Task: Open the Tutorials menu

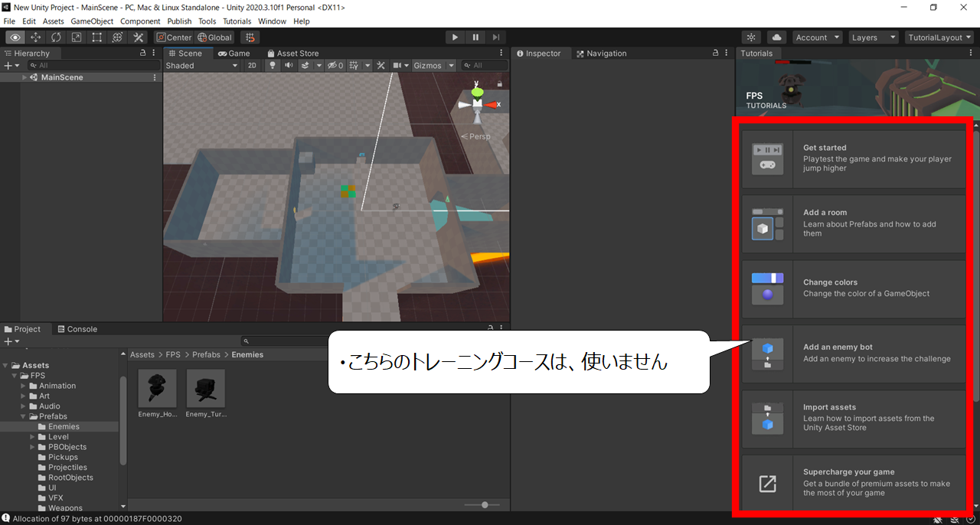Action: [x=237, y=21]
